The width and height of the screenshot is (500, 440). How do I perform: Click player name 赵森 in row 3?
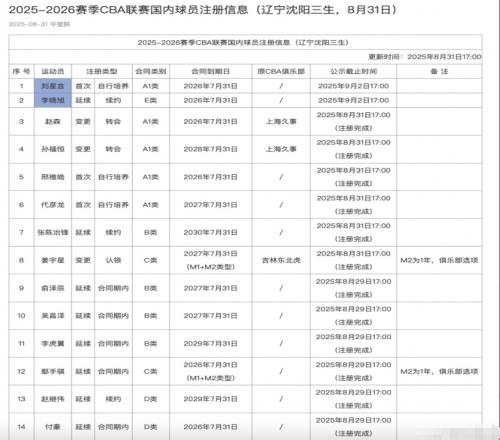click(x=53, y=121)
